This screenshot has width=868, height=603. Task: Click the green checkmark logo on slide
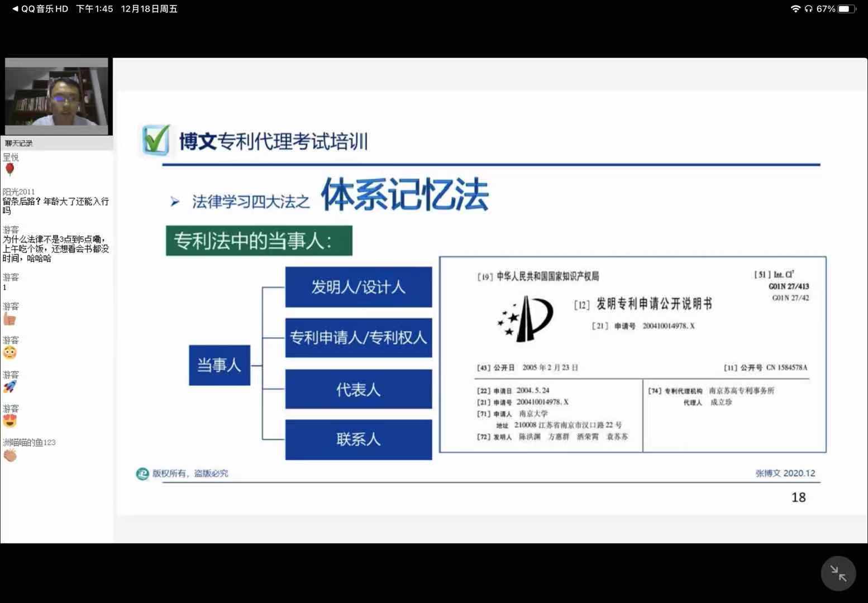pos(155,140)
